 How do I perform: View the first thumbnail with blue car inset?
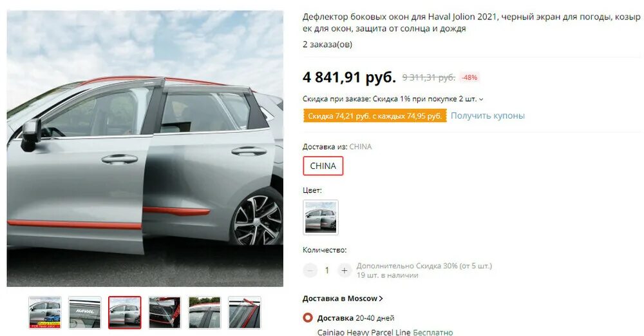click(x=45, y=313)
